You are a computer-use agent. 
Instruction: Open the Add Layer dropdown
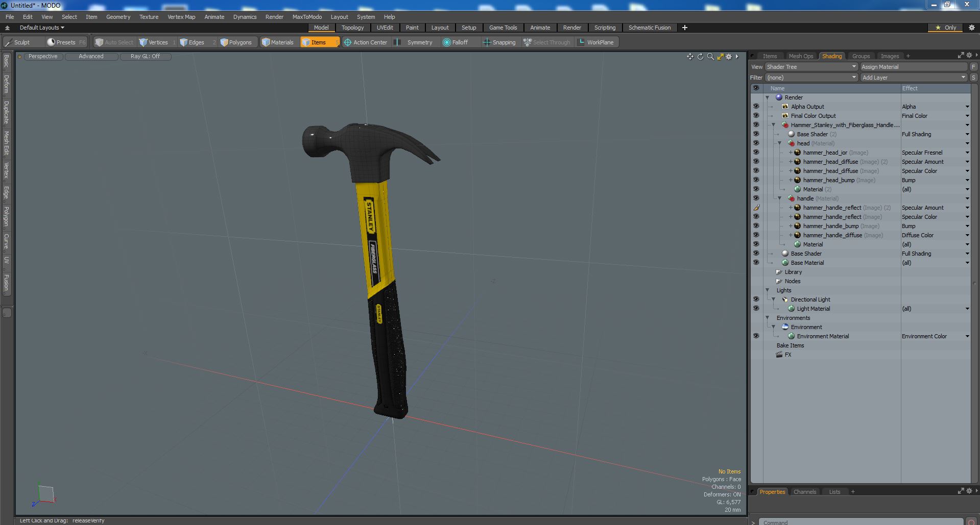[x=914, y=78]
